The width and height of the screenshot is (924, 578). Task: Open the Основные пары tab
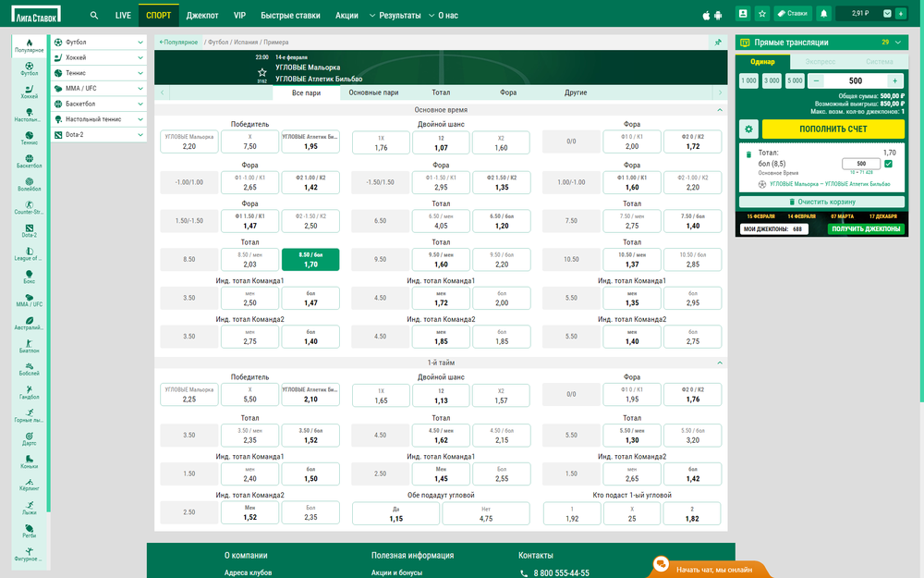coord(373,92)
